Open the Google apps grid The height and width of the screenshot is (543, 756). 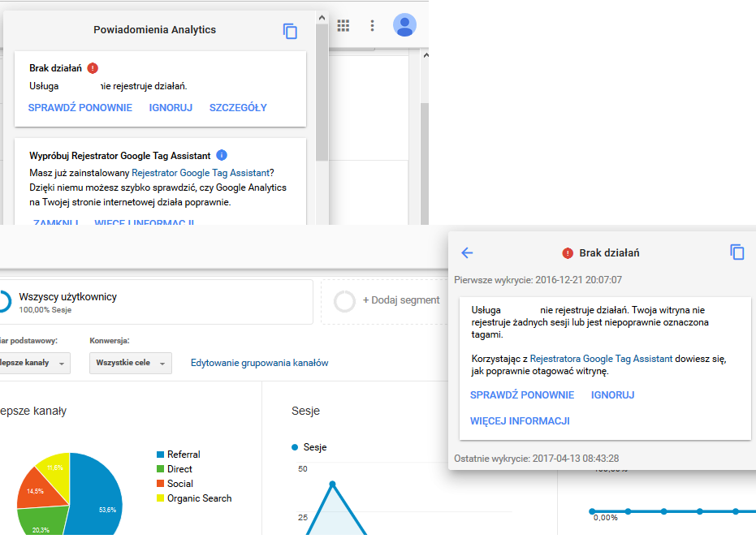[x=343, y=25]
